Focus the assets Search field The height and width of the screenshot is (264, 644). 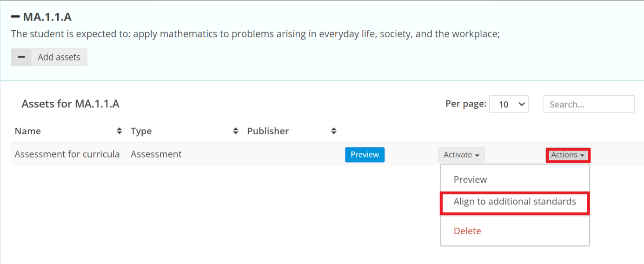[x=588, y=104]
